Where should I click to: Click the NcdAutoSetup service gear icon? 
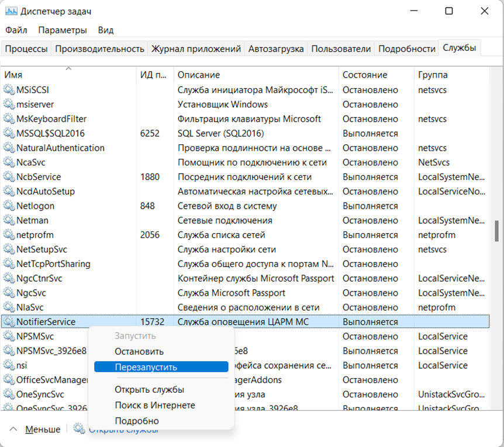click(x=9, y=191)
